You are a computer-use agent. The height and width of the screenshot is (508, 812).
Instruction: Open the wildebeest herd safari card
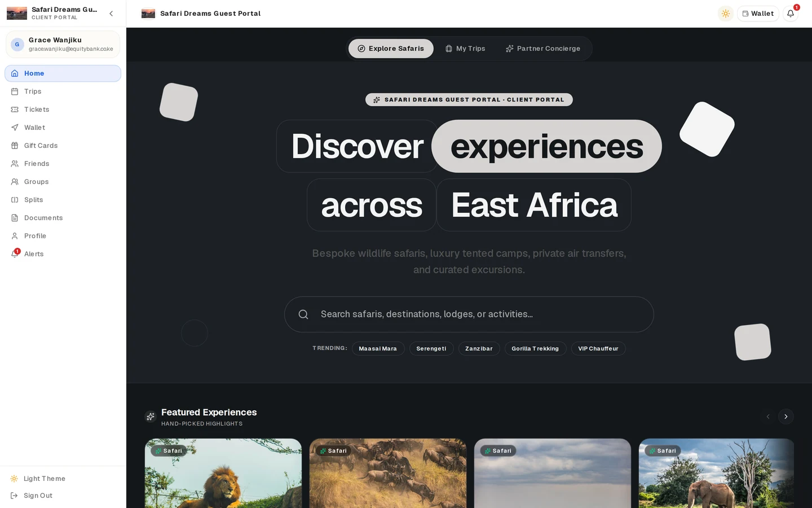pyautogui.click(x=388, y=473)
